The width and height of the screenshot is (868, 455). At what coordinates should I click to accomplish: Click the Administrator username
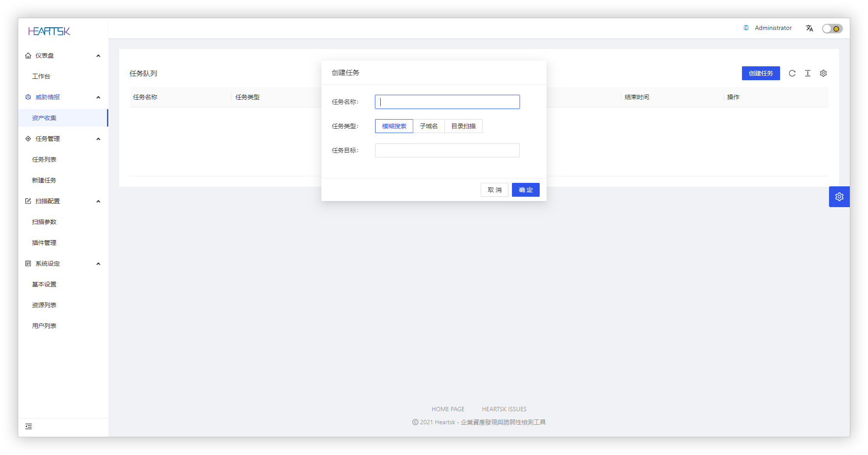(773, 28)
